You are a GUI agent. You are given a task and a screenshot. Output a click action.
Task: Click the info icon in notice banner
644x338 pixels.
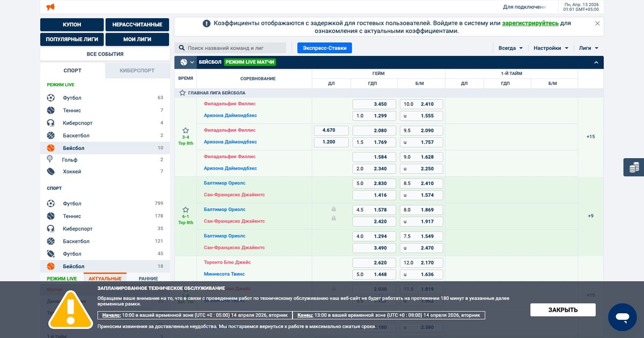207,24
